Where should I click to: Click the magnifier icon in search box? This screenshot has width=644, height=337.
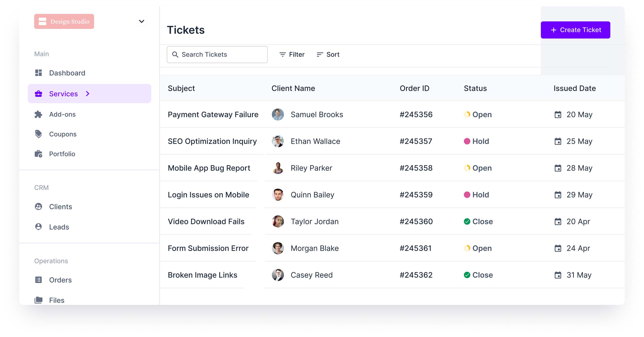pyautogui.click(x=175, y=54)
